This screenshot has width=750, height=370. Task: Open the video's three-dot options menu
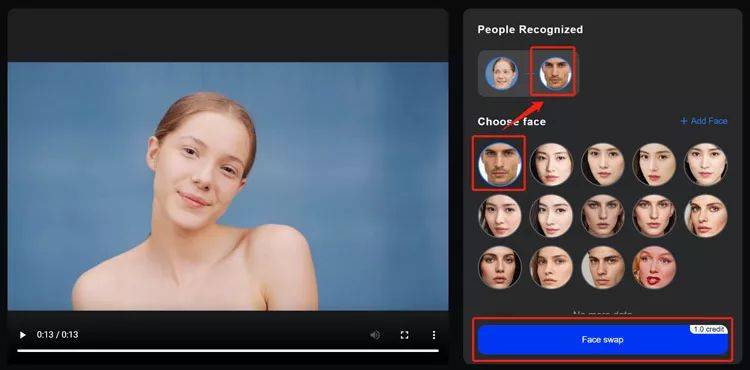coord(434,335)
